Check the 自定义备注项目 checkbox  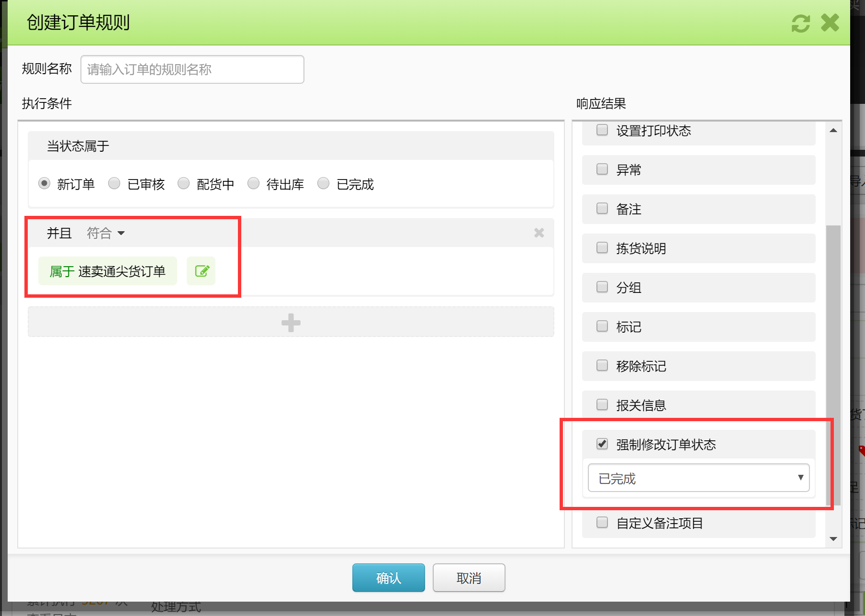click(x=602, y=523)
